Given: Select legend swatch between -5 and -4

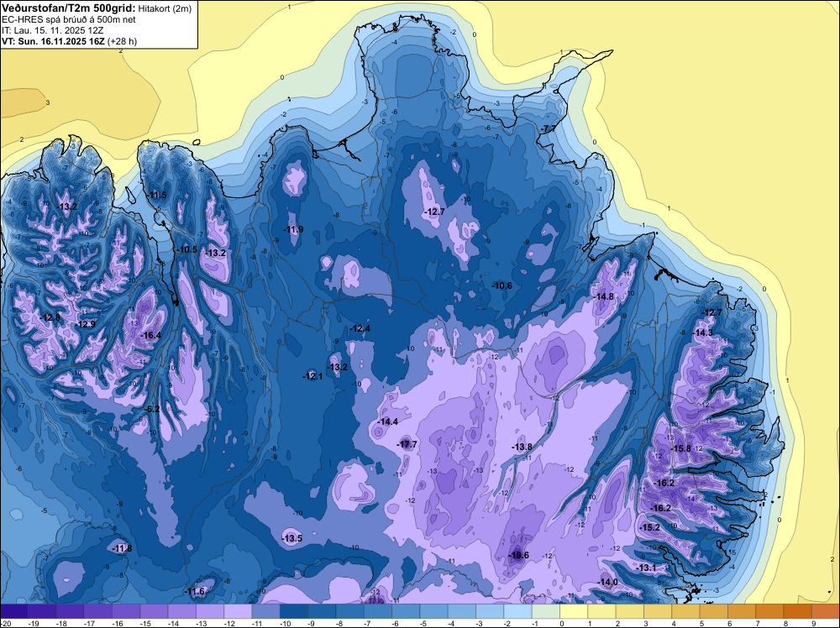Looking at the screenshot, I should click(434, 611).
